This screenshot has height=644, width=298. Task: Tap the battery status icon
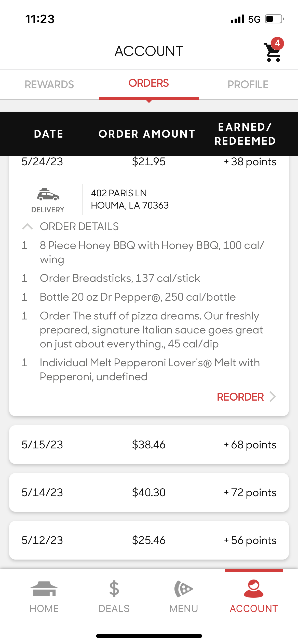click(274, 19)
